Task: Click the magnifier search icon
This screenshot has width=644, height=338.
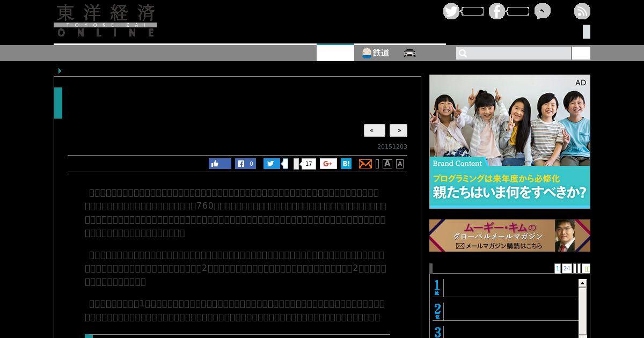Action: (x=463, y=53)
